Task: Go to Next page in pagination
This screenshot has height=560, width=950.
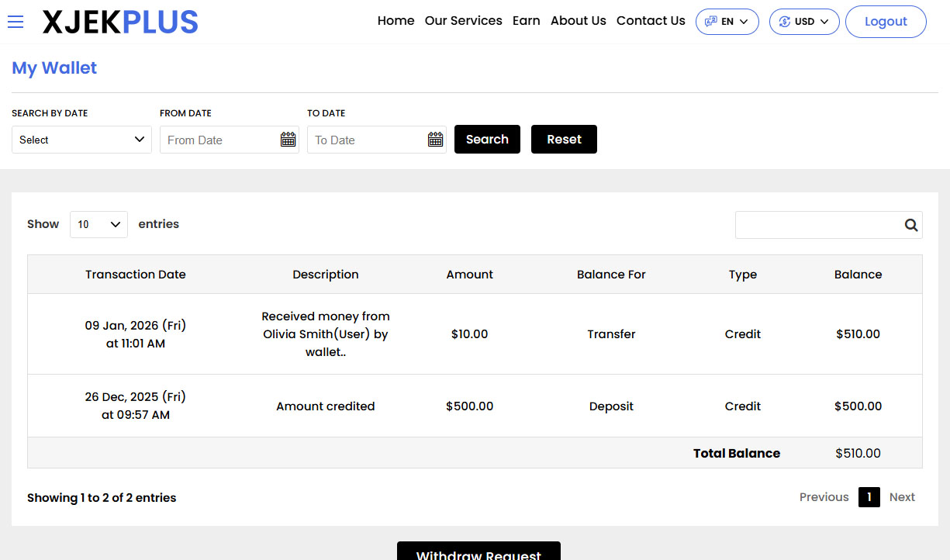Action: (902, 497)
